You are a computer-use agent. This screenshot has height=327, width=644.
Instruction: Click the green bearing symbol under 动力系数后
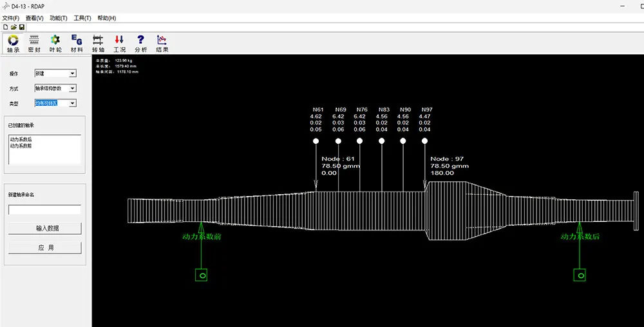pos(580,275)
